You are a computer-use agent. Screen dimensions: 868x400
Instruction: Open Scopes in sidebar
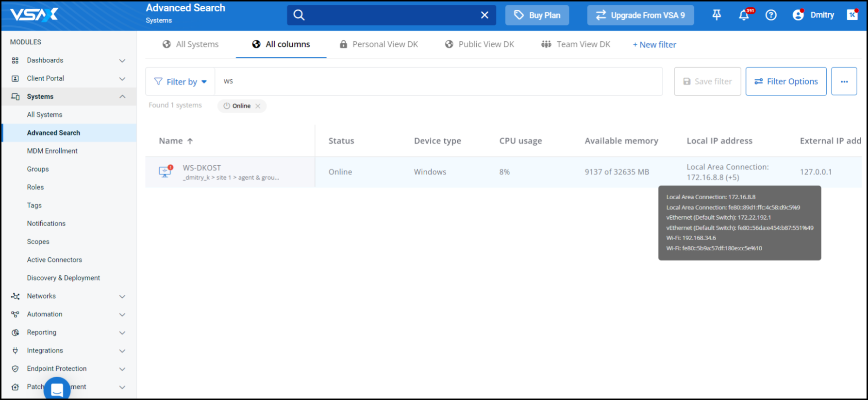(38, 242)
